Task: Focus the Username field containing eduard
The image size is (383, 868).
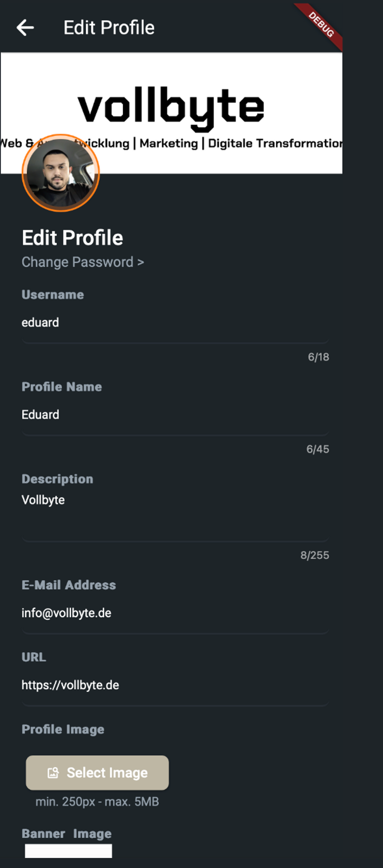Action: (x=175, y=323)
